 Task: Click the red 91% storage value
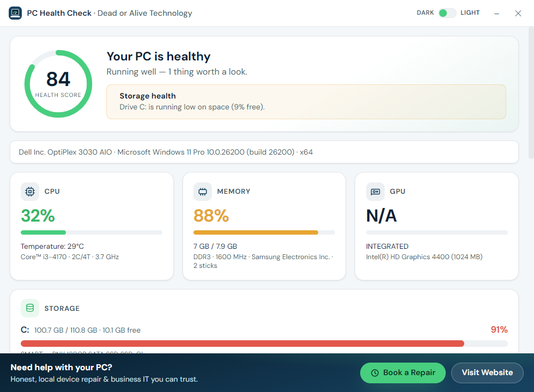coord(499,330)
